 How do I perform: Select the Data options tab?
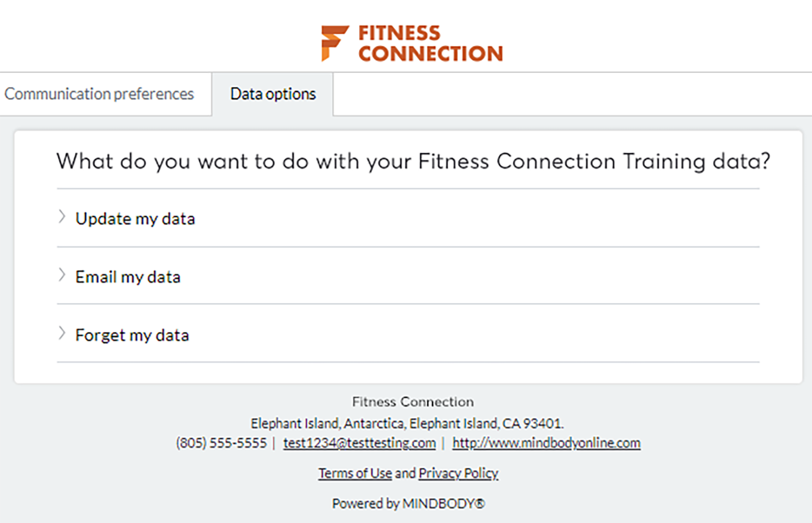pos(273,94)
